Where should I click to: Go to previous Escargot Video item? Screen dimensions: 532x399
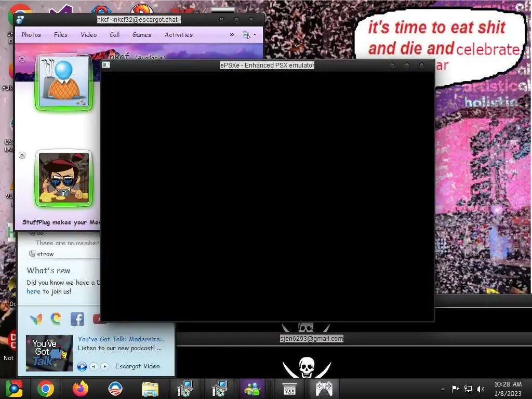click(x=94, y=366)
